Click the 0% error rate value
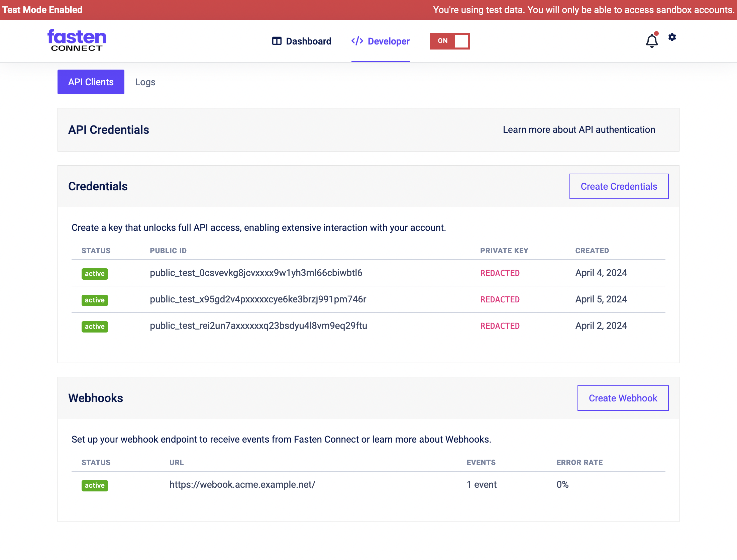The image size is (737, 560). 562,484
